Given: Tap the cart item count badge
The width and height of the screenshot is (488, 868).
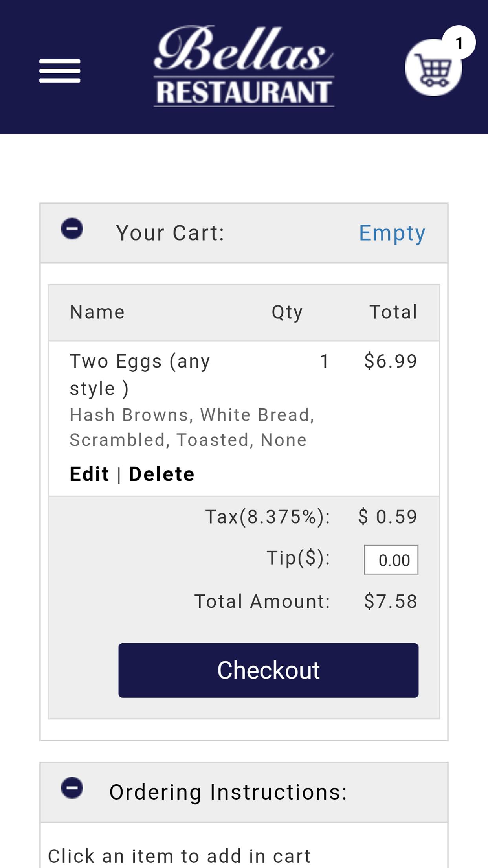Looking at the screenshot, I should 459,42.
